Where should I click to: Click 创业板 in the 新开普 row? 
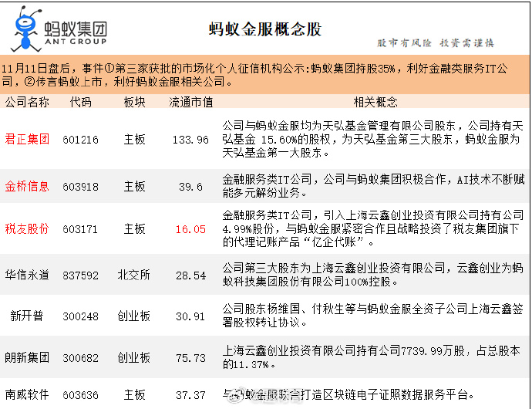pos(134,316)
